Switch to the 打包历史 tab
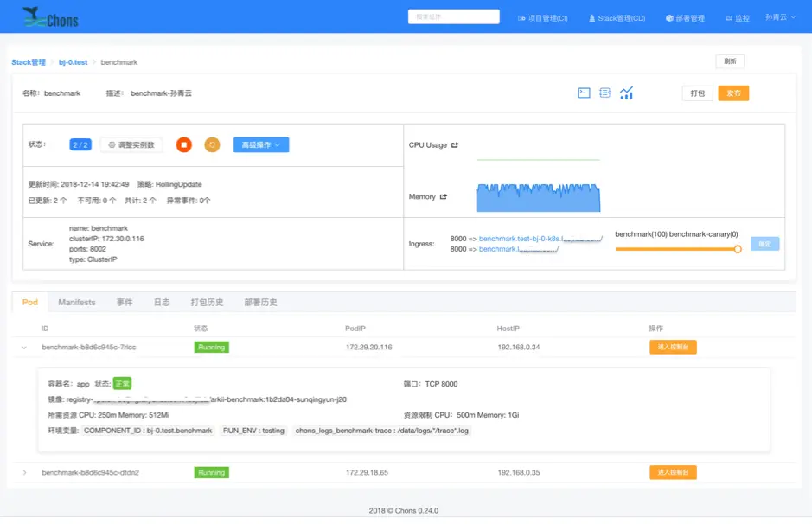This screenshot has width=812, height=524. pyautogui.click(x=208, y=303)
